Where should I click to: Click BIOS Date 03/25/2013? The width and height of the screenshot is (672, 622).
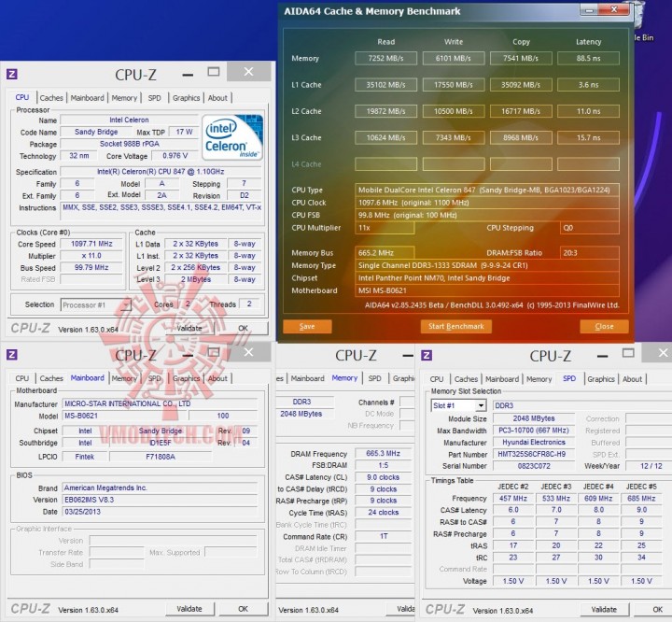tap(160, 512)
